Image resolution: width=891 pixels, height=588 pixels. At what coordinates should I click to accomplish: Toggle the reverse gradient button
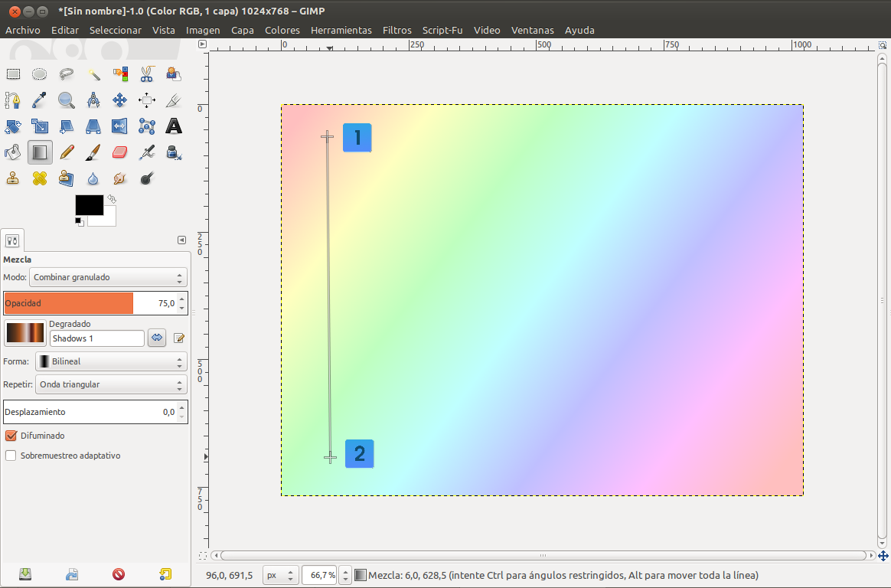coord(157,338)
